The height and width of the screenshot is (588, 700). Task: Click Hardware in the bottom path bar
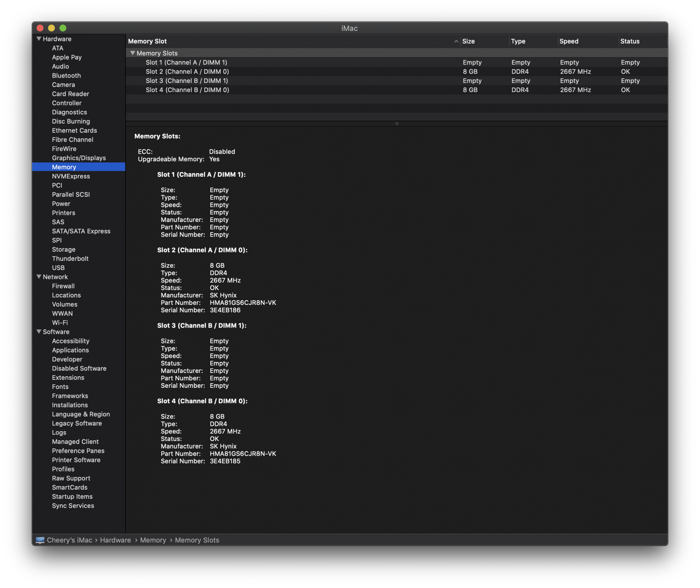click(115, 540)
